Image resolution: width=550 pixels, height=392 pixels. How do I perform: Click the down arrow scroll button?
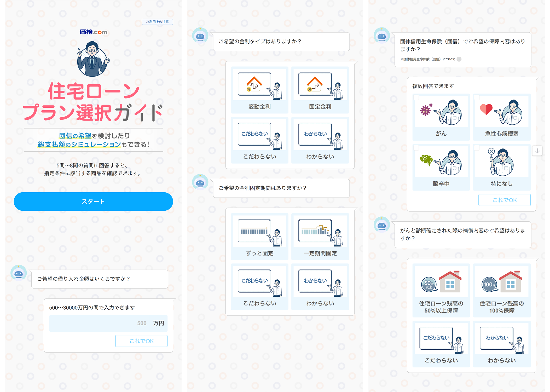(537, 151)
